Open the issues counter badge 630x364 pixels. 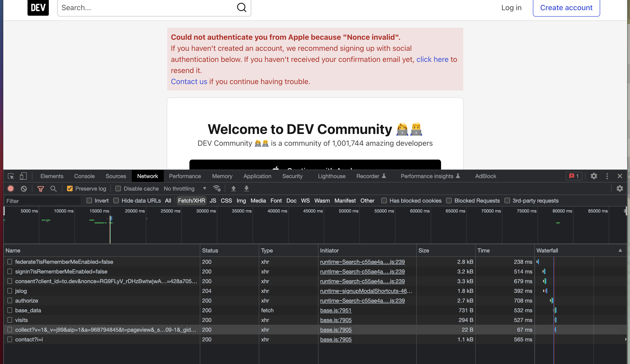(x=574, y=176)
